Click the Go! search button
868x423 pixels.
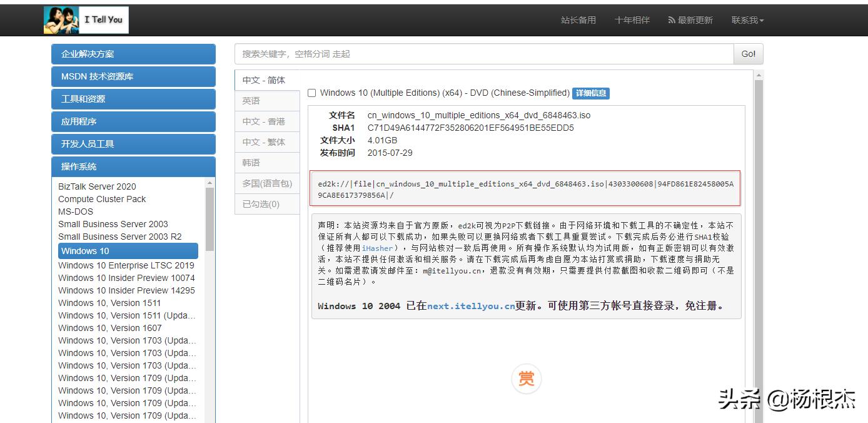(748, 54)
